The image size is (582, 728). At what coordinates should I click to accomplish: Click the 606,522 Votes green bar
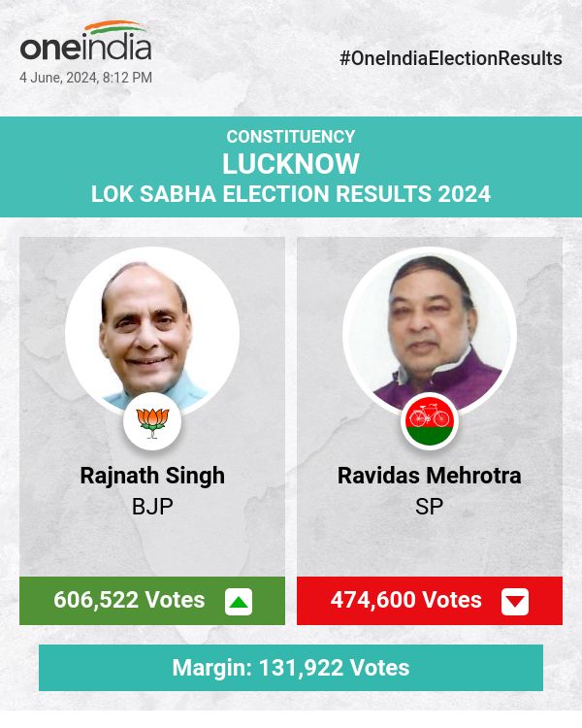click(x=152, y=601)
